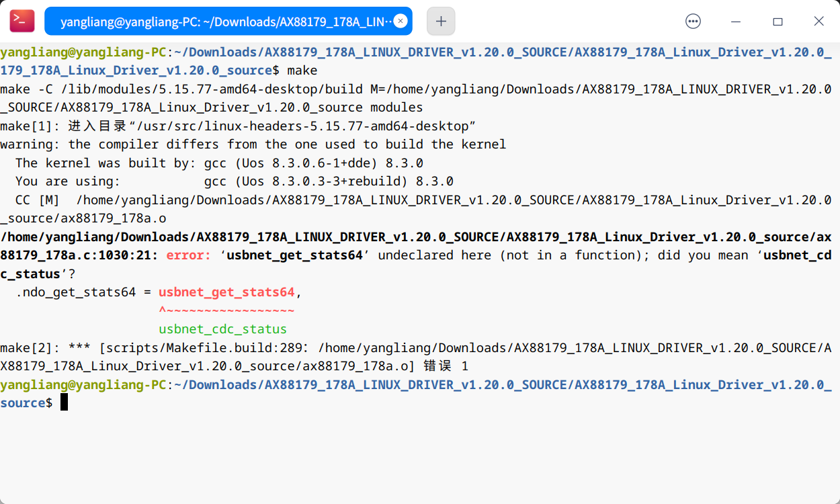Click the typed 'make' command
840x504 pixels.
click(x=302, y=71)
